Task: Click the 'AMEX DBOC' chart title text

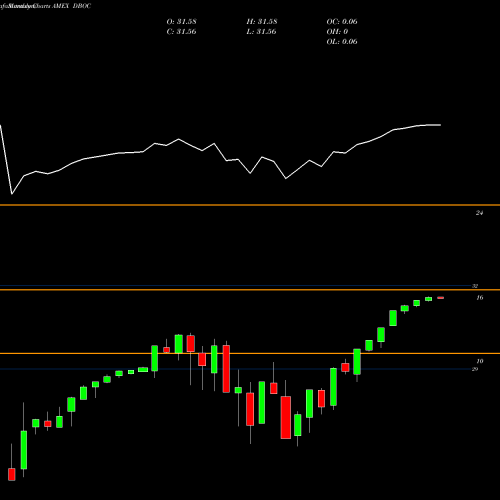Action: click(x=70, y=6)
